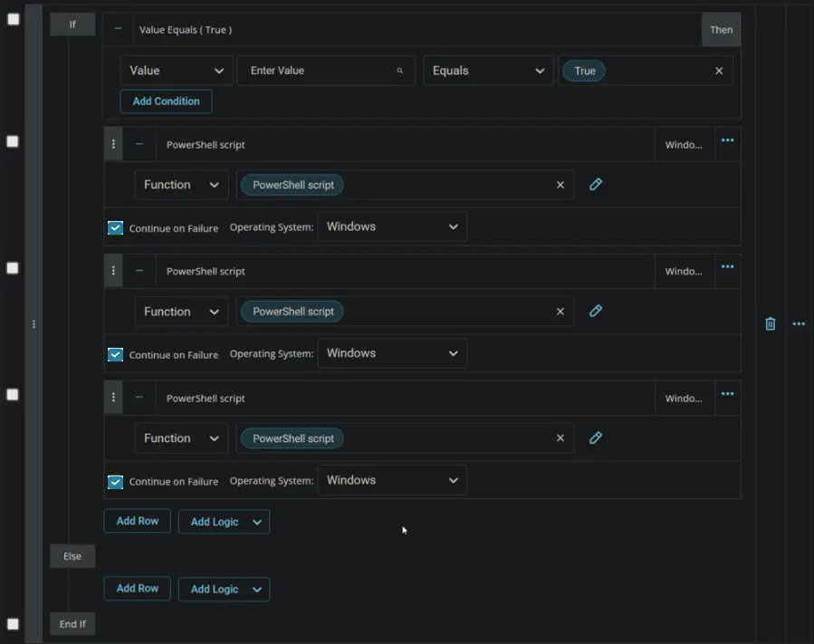Click the True value chip

(584, 71)
